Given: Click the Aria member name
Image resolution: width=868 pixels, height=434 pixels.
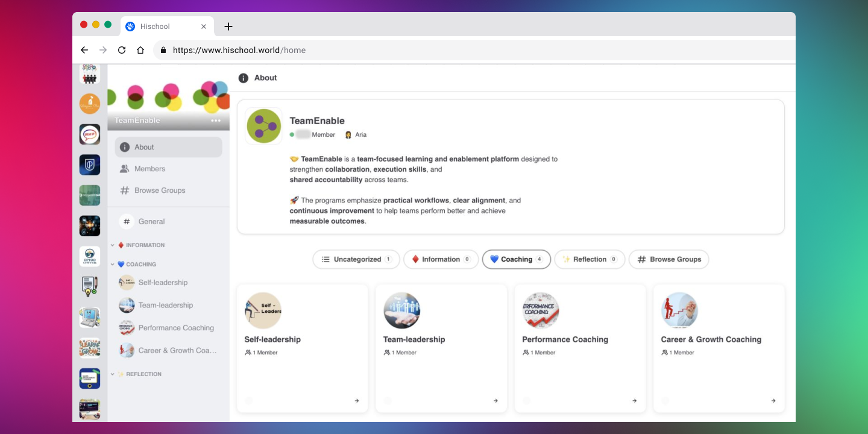Looking at the screenshot, I should coord(360,135).
